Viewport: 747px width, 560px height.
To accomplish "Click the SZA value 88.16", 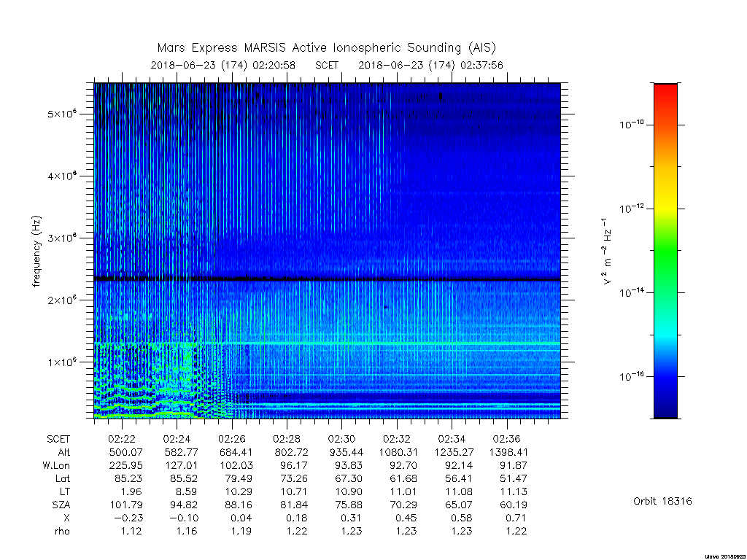I will pos(239,505).
